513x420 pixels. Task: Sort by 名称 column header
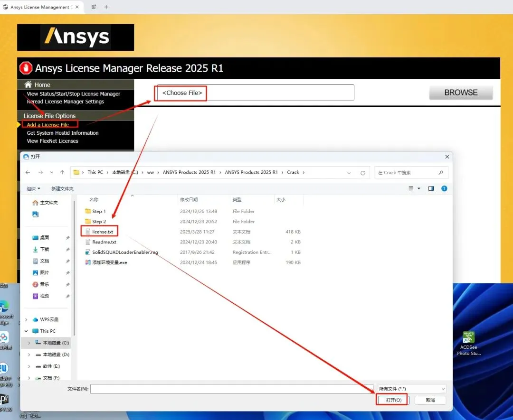point(94,199)
